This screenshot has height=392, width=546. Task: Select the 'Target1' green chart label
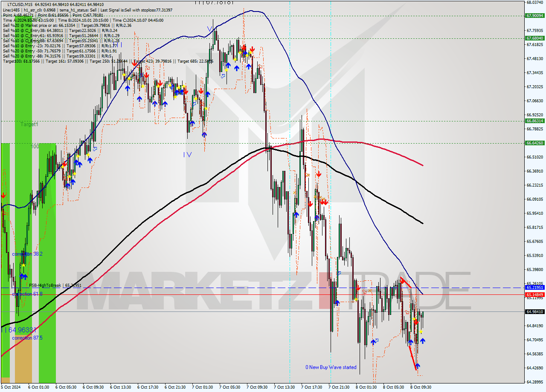(29, 124)
